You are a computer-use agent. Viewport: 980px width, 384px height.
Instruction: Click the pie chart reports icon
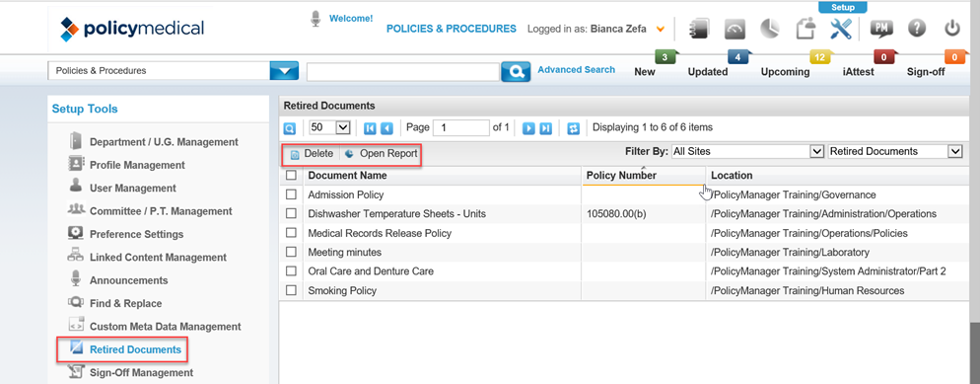[769, 29]
